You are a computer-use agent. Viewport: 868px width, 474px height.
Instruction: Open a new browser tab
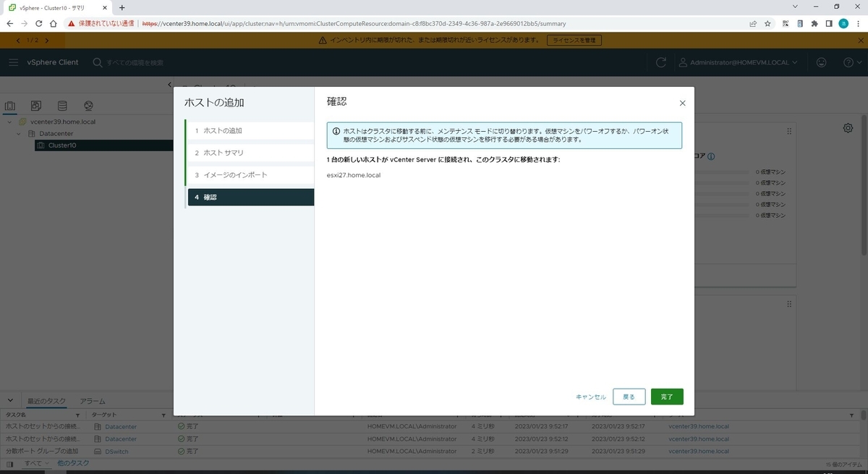point(122,7)
